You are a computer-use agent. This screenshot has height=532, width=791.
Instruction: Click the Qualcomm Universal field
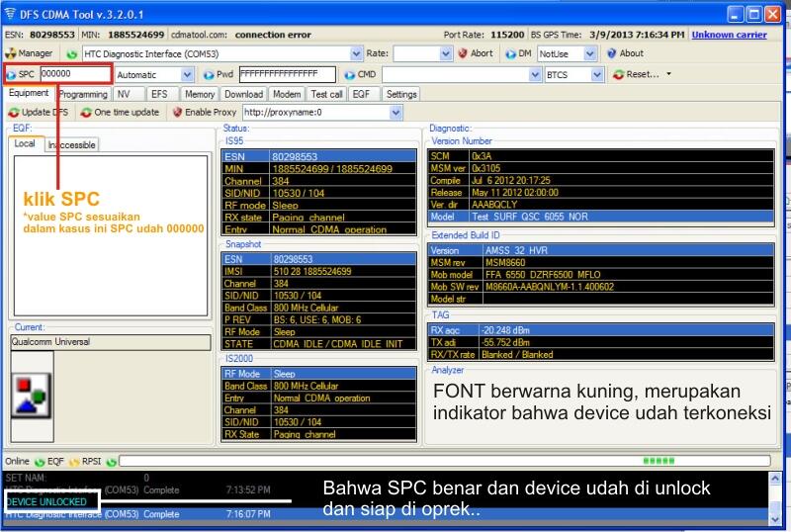111,342
